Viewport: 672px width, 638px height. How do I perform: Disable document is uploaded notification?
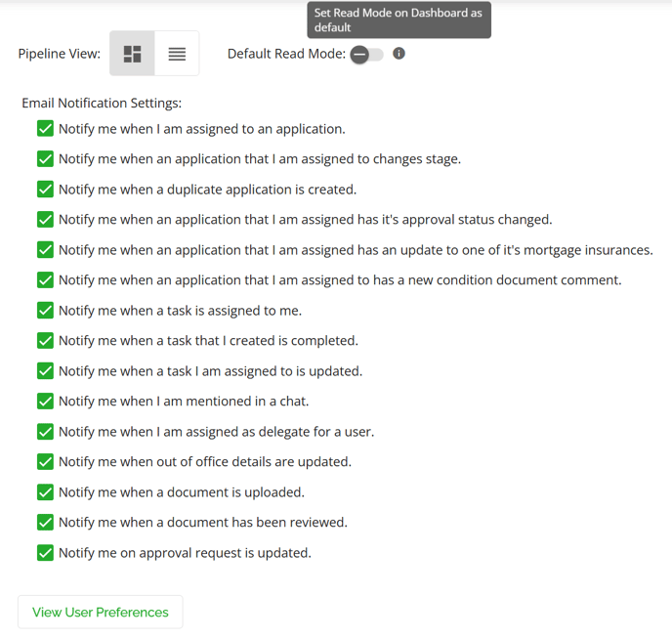pyautogui.click(x=46, y=491)
